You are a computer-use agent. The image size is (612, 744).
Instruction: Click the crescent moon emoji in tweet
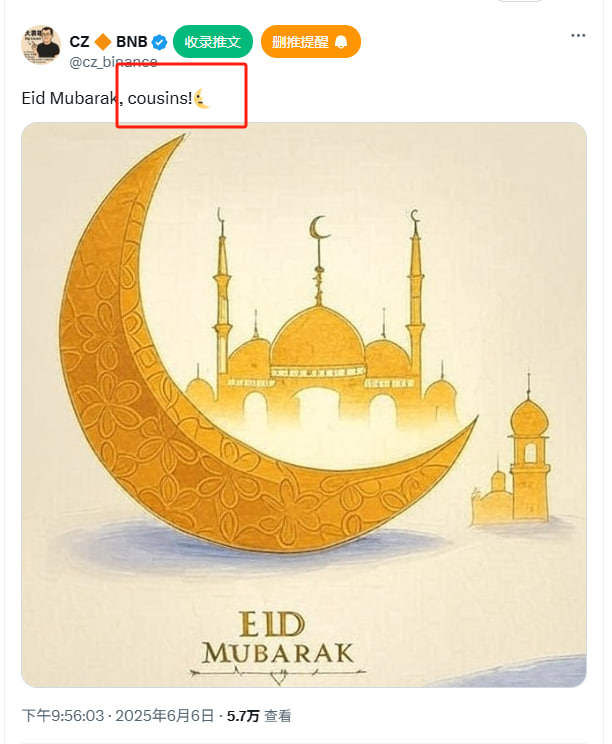click(x=202, y=98)
